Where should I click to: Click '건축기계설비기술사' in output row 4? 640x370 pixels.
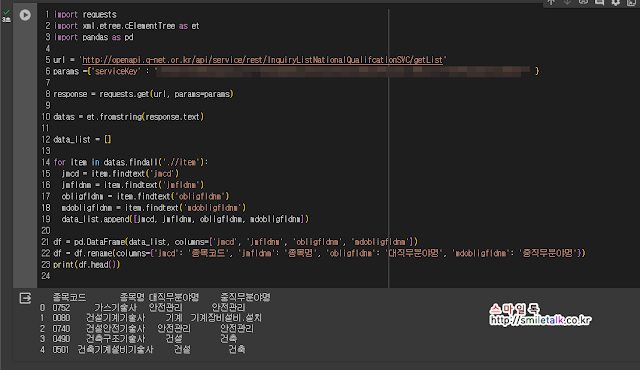[x=116, y=350]
